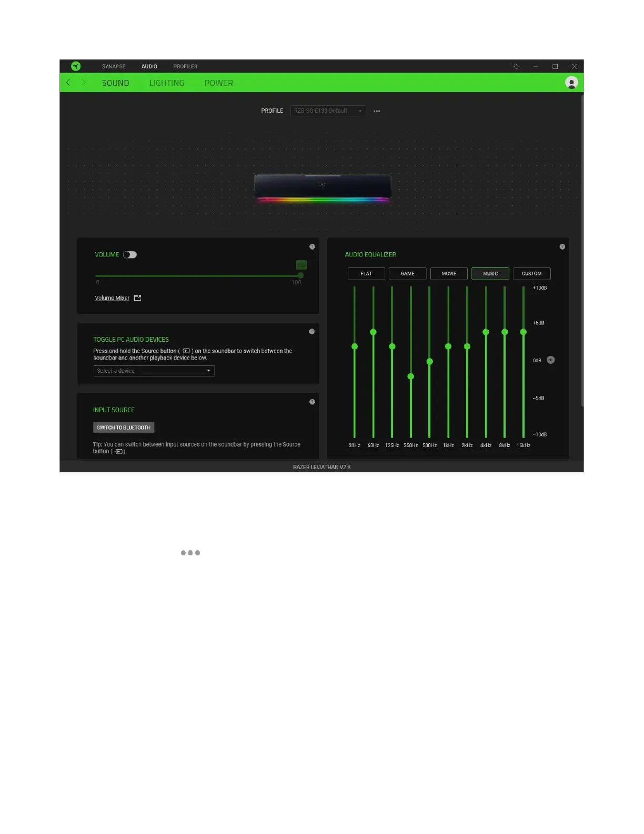Minimize the Synapse window
This screenshot has height=834, width=644.
536,66
